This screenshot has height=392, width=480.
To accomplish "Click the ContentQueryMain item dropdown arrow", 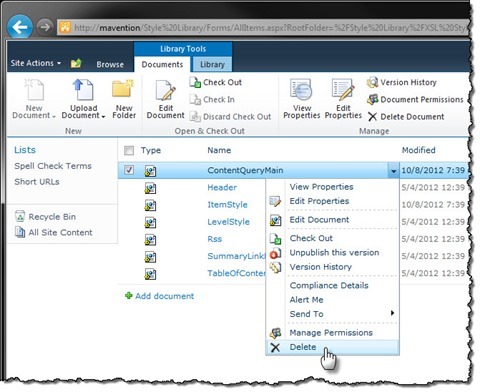I will click(x=393, y=171).
